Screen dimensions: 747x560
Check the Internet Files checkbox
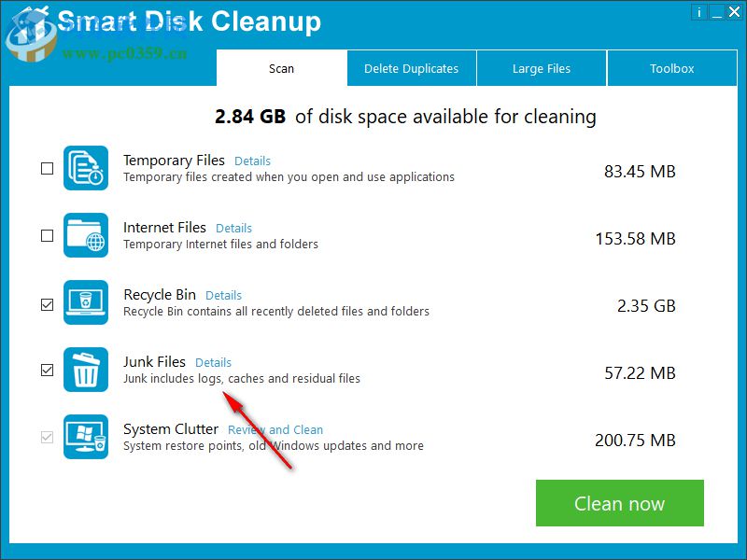(47, 235)
